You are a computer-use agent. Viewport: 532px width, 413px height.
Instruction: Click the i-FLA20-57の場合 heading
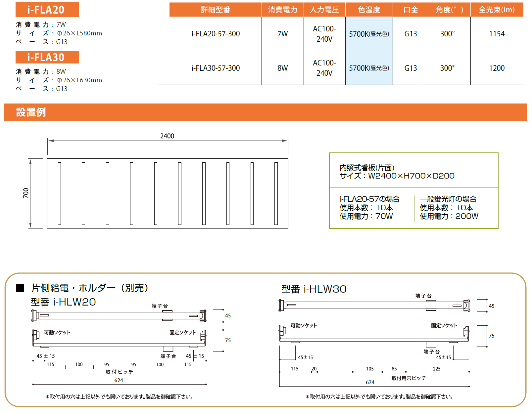coord(369,199)
